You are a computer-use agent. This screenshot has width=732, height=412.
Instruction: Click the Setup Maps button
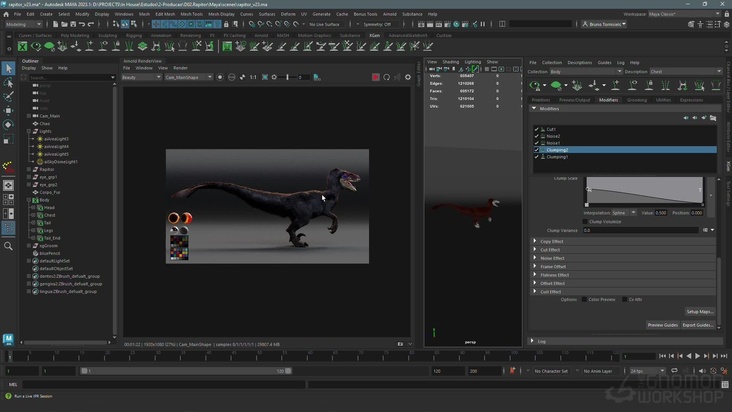tap(700, 312)
